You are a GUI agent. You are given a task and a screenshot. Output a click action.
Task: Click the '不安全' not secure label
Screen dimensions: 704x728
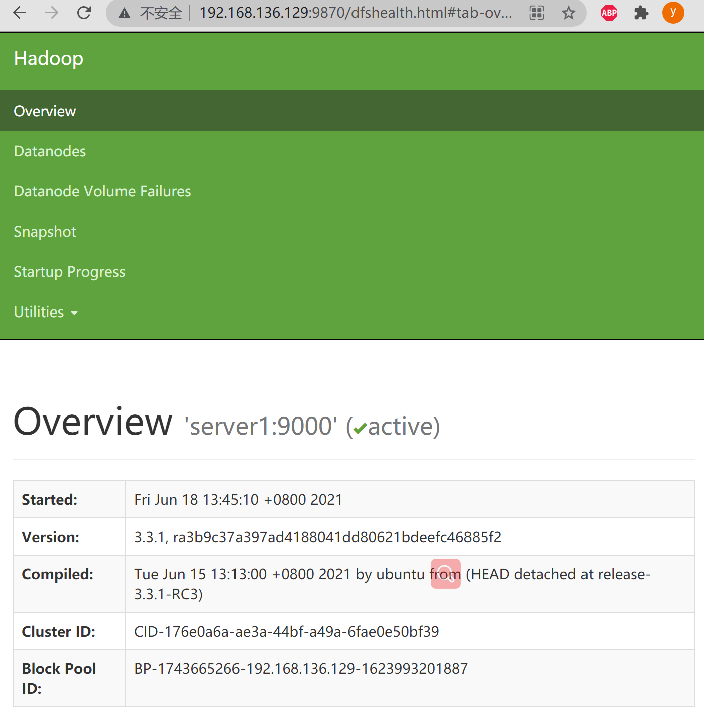161,13
